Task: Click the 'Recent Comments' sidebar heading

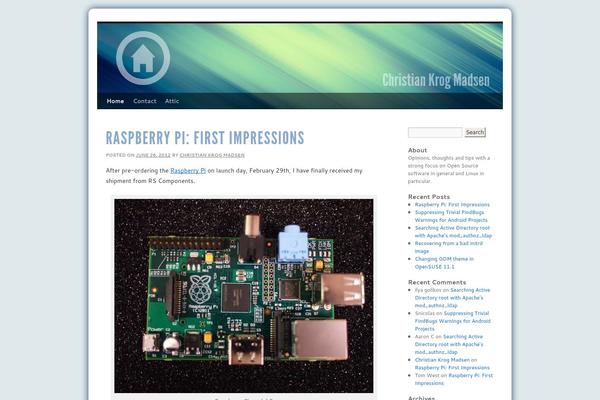Action: (437, 282)
